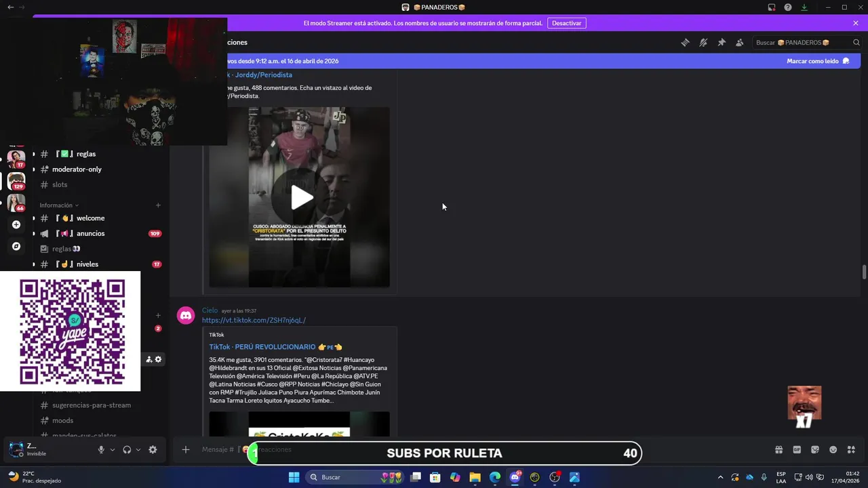Screen dimensions: 868x488
Task: Open the vt.tiktok.com link from Cielo
Action: 254,320
